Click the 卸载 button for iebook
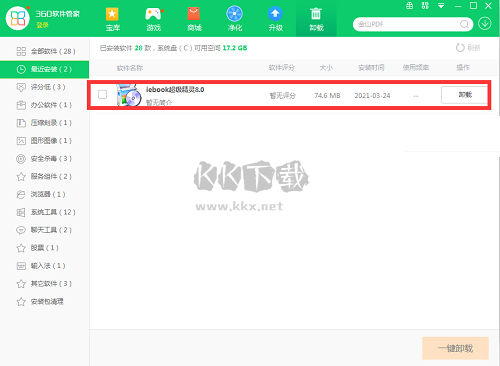The width and height of the screenshot is (500, 366). (x=465, y=95)
